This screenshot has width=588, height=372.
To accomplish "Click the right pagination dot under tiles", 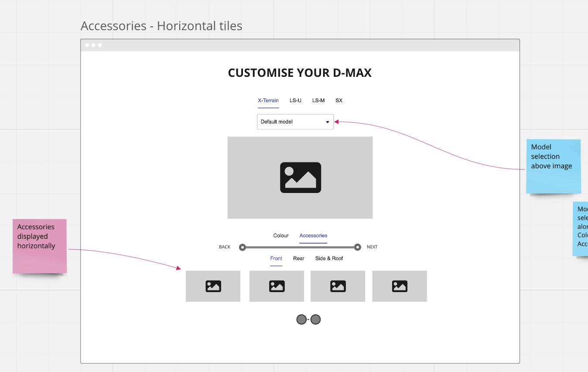I will (x=316, y=320).
